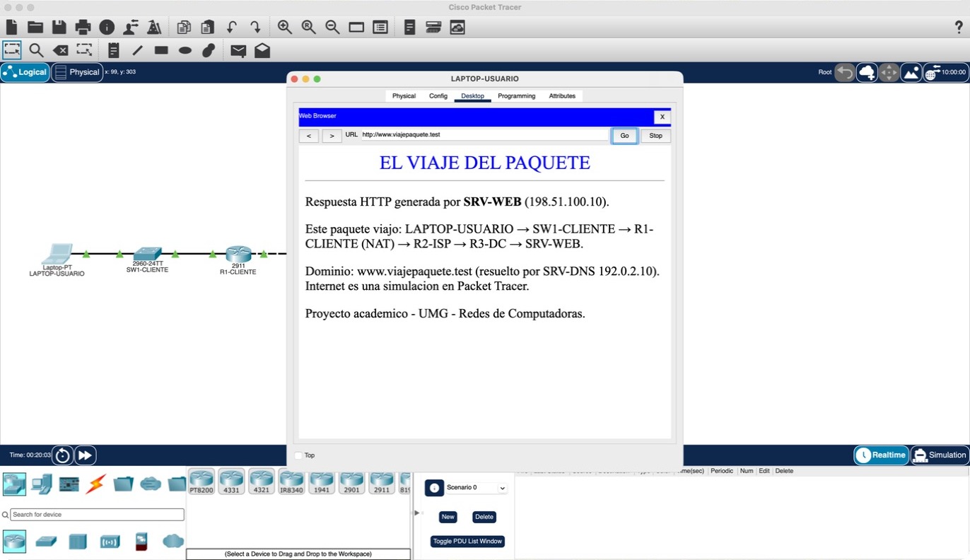Select the Desktop tab in LAPTOP-USUARIO
This screenshot has width=970, height=560.
pyautogui.click(x=473, y=96)
